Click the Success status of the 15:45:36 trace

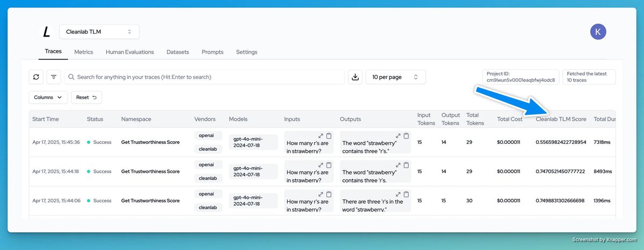99,142
